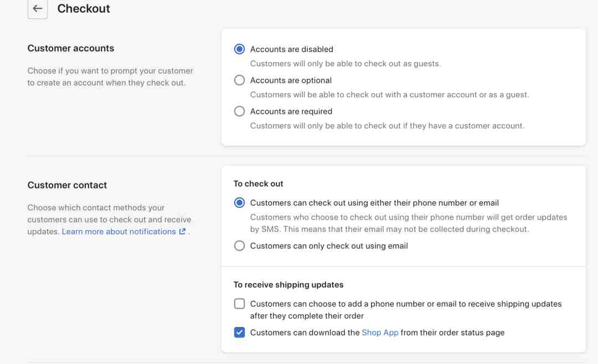Go back using the arrow beside Checkout
This screenshot has width=598, height=364.
[38, 8]
